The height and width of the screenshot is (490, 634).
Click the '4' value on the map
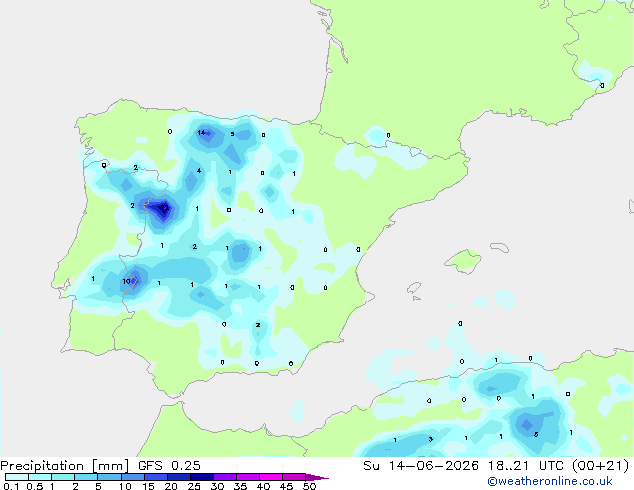point(199,171)
